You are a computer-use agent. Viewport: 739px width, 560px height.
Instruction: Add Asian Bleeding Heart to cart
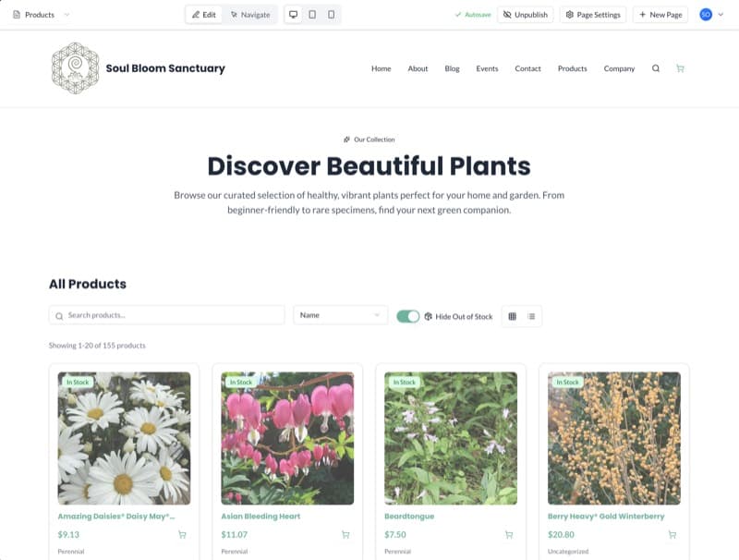pyautogui.click(x=345, y=534)
